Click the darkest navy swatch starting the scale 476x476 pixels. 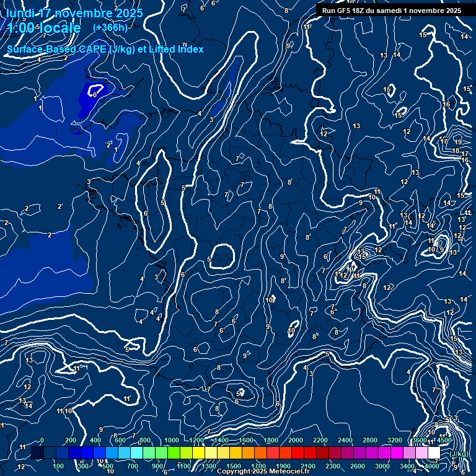[x=38, y=452]
